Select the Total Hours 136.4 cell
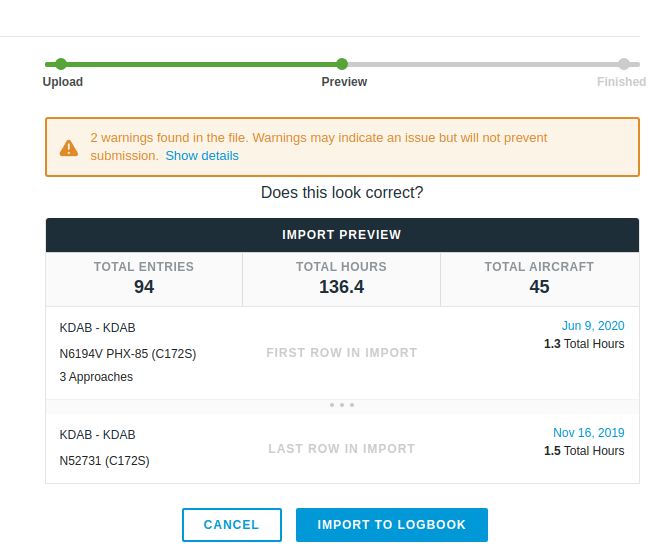 coord(341,278)
